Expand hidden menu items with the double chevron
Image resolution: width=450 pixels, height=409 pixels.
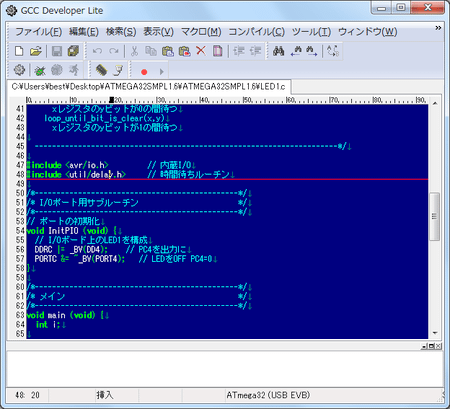pyautogui.click(x=438, y=28)
